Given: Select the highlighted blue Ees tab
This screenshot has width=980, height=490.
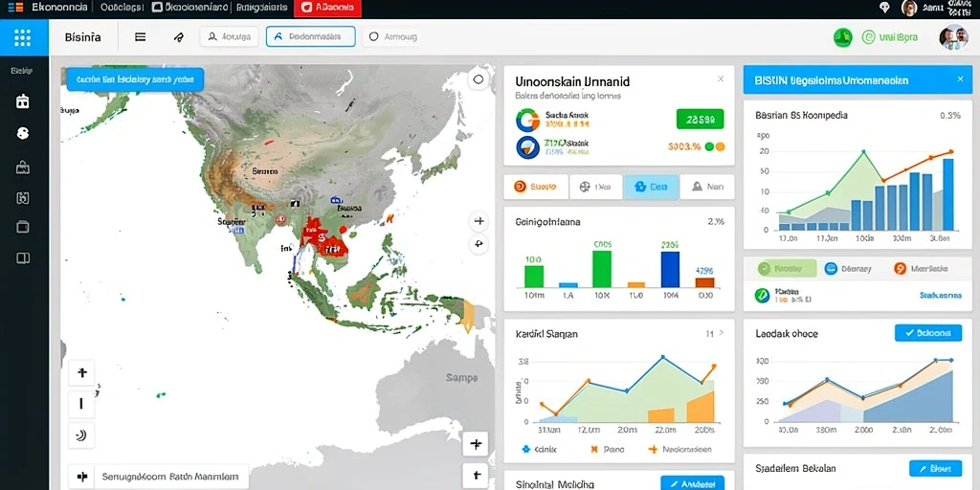Looking at the screenshot, I should [651, 187].
